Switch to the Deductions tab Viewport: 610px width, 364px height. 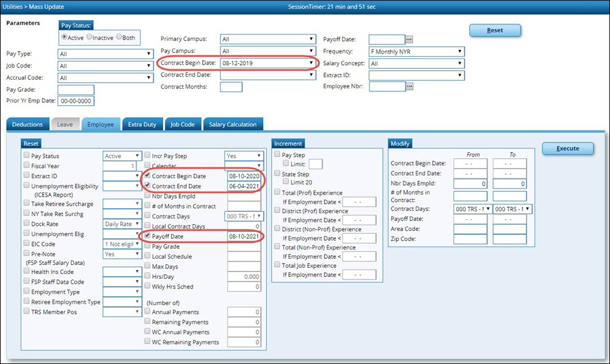click(x=27, y=124)
